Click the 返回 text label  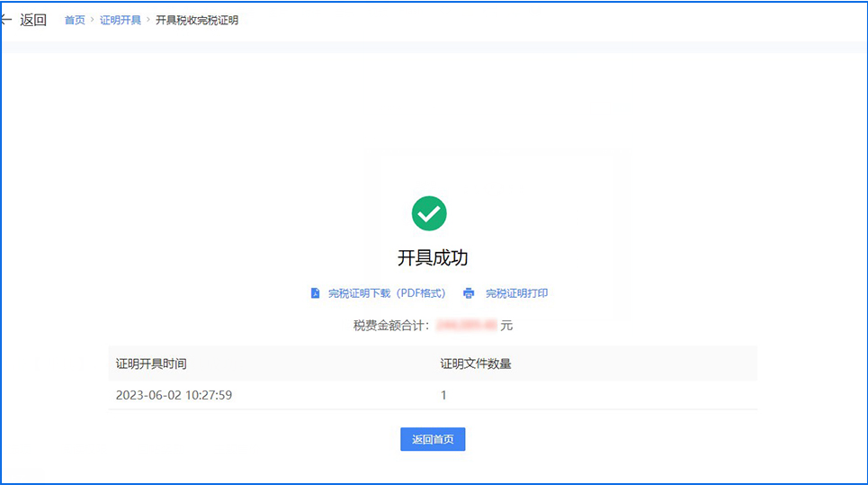point(33,20)
